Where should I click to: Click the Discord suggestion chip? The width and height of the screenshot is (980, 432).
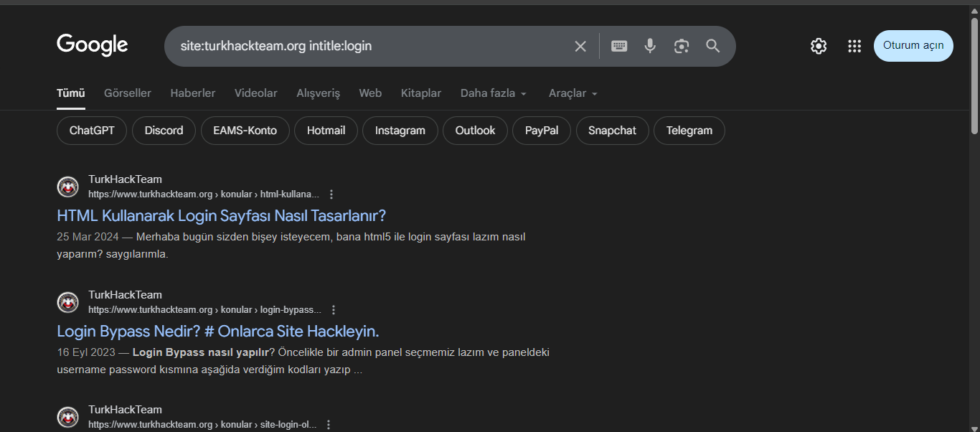164,131
